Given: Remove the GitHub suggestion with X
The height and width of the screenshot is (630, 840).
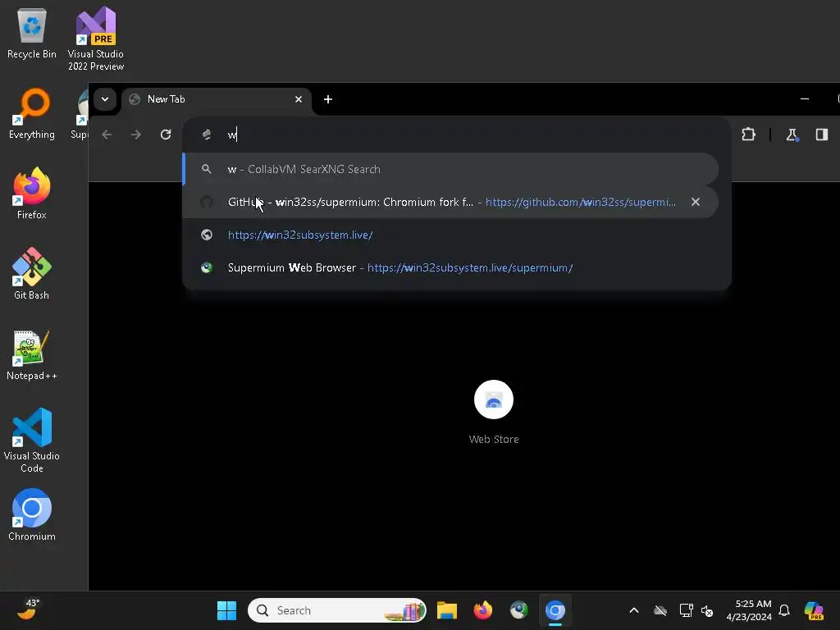Looking at the screenshot, I should 696,202.
